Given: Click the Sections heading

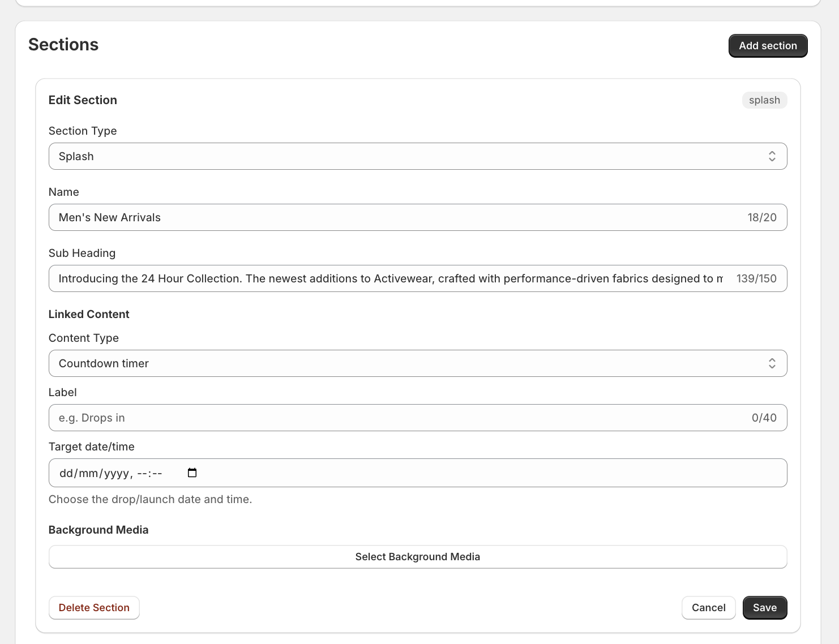Looking at the screenshot, I should tap(63, 44).
